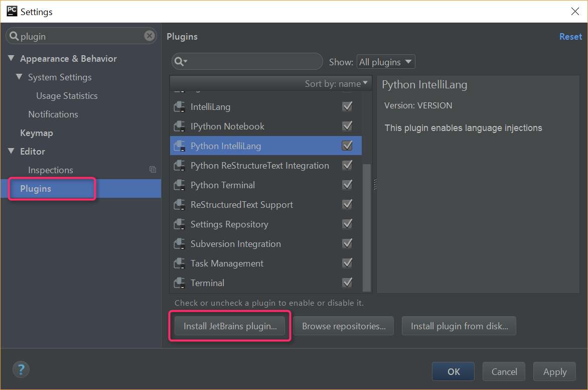Viewport: 588px width, 390px height.
Task: Click the Apply button
Action: (x=554, y=371)
